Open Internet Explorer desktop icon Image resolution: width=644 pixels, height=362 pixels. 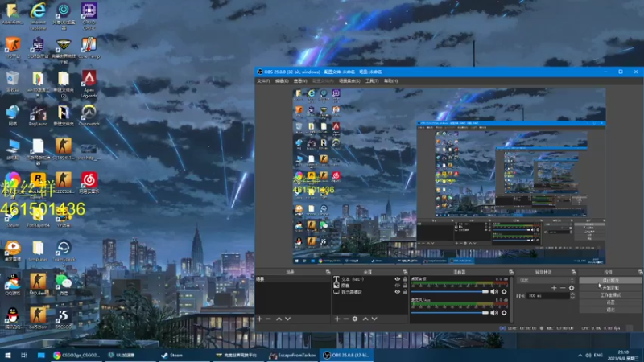pos(38,16)
